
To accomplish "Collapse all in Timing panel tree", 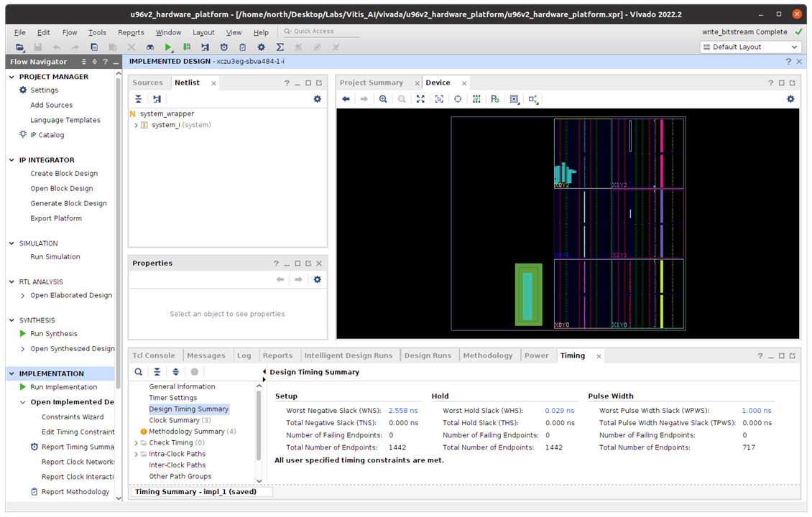I will pos(157,371).
